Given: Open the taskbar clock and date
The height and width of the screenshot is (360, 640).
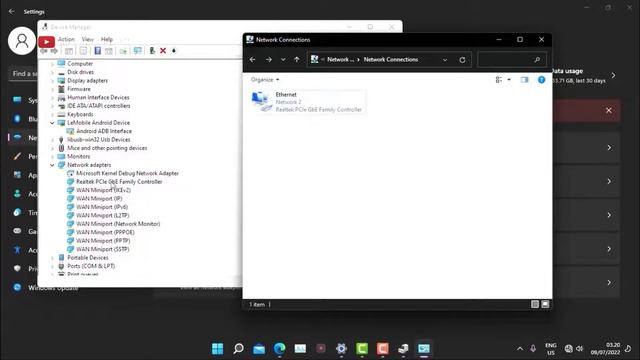Looking at the screenshot, I should 605,349.
